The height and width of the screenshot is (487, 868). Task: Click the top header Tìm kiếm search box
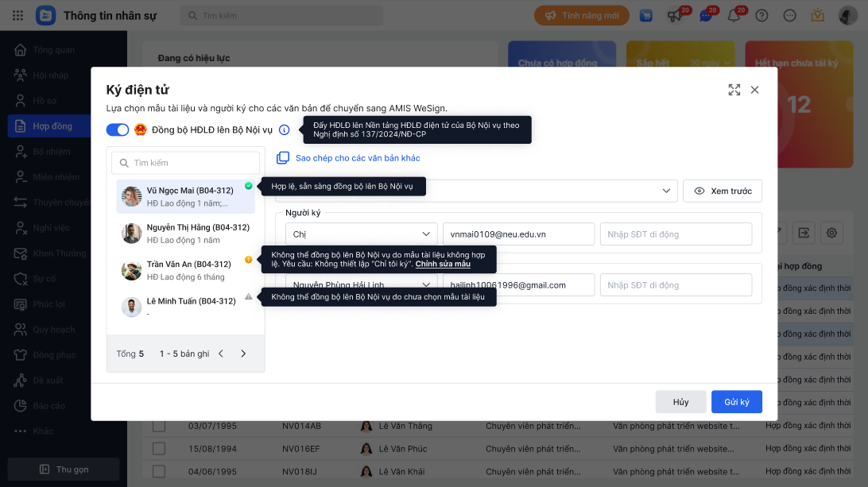(281, 16)
